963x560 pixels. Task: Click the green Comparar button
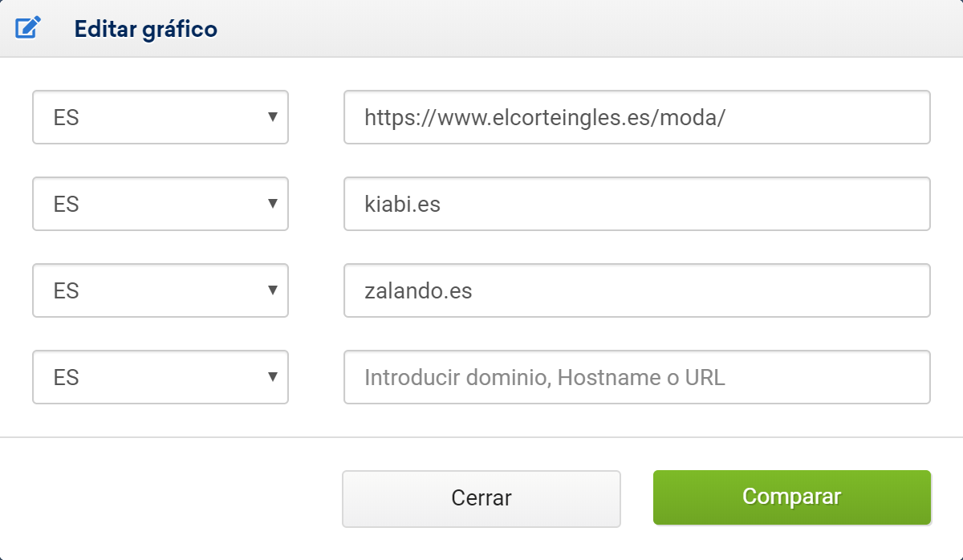[791, 497]
